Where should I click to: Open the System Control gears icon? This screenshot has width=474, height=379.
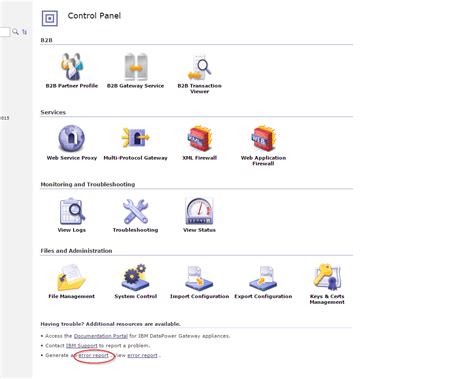coord(135,277)
